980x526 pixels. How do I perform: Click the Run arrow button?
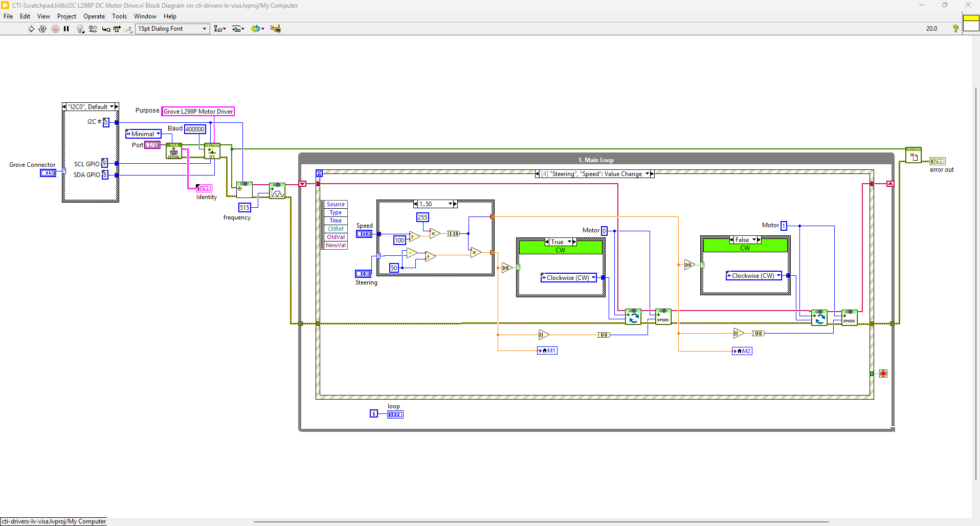[31, 29]
